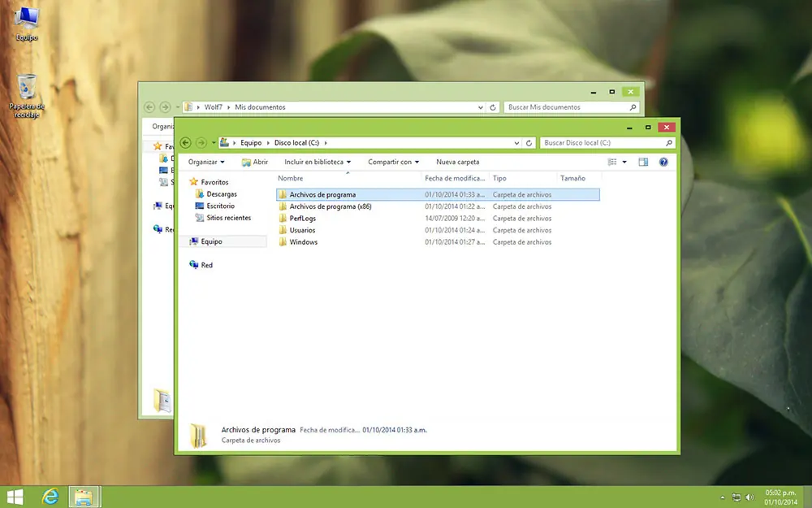Screen dimensions: 812x508
Task: Click search magnifier in Buscar Mis documentos
Action: pos(633,107)
